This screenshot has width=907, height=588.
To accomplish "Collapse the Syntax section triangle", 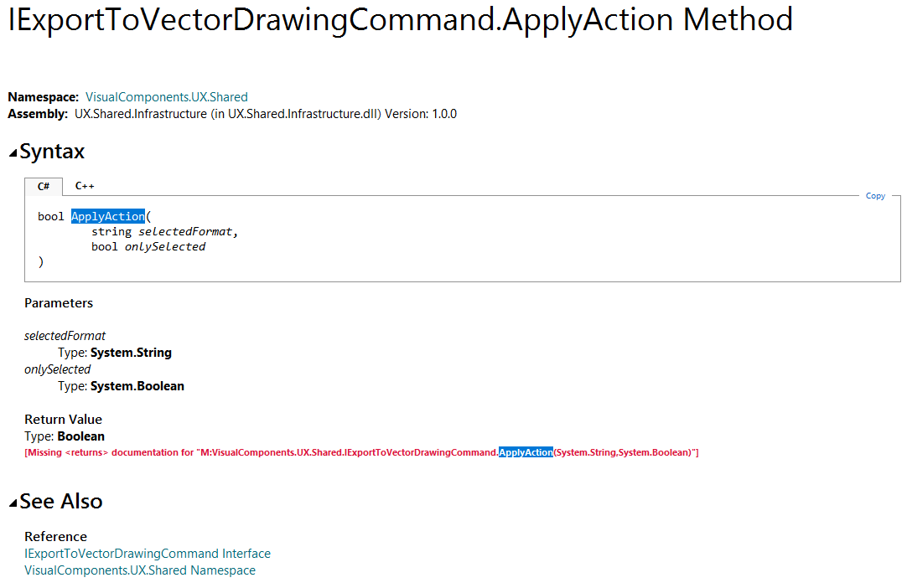I will click(x=13, y=154).
